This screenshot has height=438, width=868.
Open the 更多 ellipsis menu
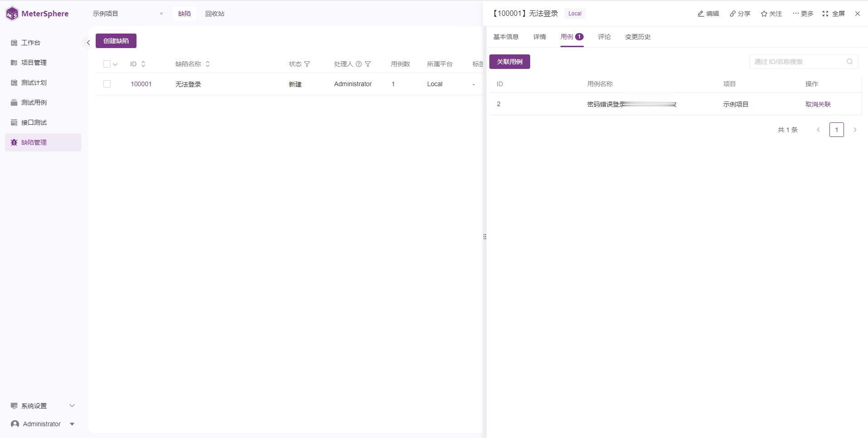pos(803,14)
